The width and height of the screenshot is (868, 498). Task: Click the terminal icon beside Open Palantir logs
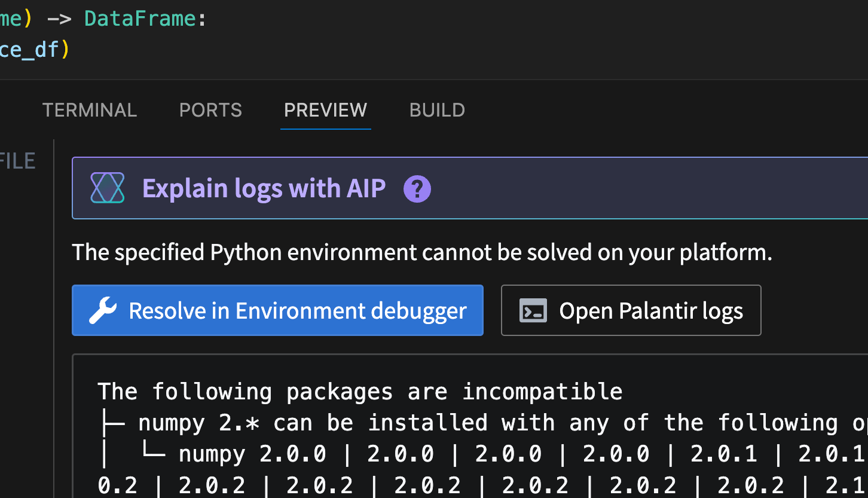(x=534, y=310)
